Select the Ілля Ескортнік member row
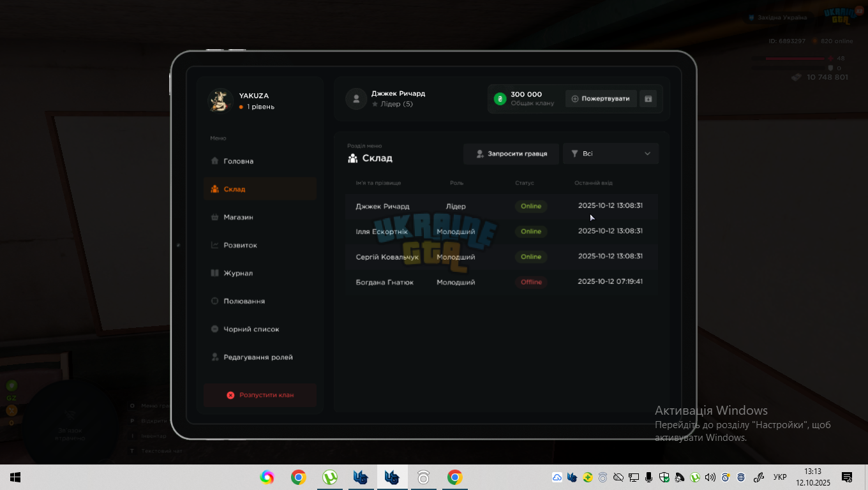The image size is (868, 490). 501,232
